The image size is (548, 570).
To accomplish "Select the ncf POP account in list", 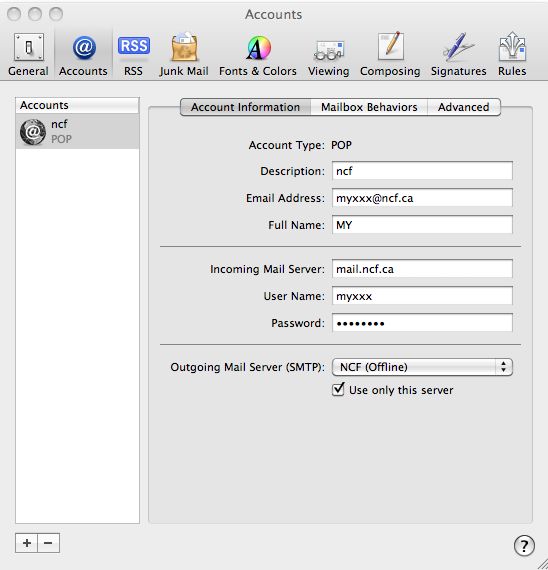I will (x=77, y=131).
